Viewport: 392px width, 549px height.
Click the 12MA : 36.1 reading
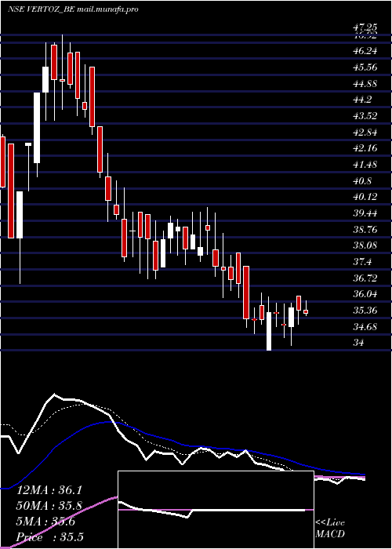click(49, 490)
